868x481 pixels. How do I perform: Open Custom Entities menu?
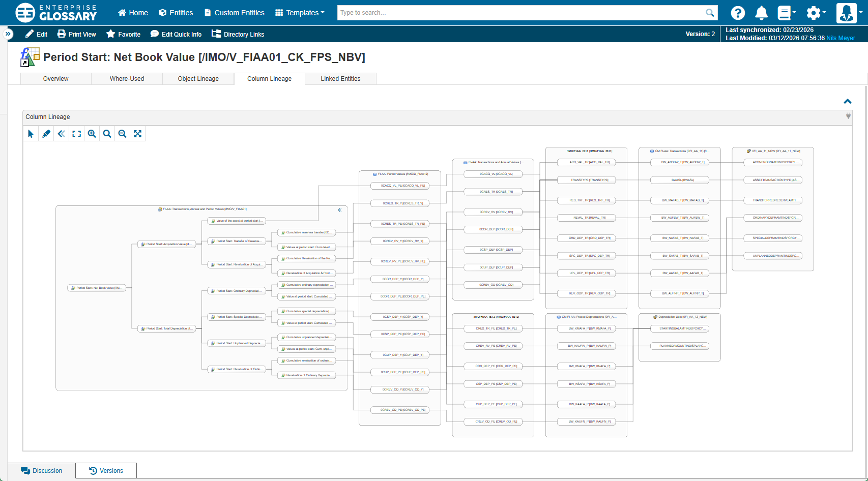pyautogui.click(x=234, y=13)
